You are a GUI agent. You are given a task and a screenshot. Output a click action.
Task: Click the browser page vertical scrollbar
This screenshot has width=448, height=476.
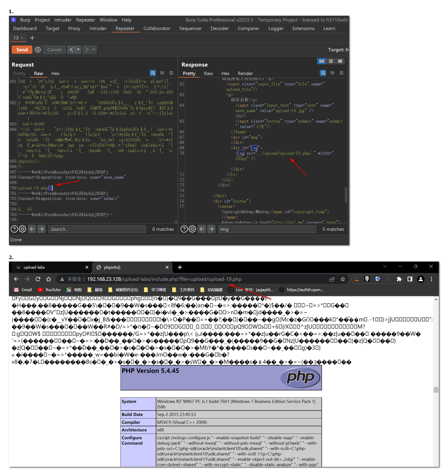coord(436,389)
